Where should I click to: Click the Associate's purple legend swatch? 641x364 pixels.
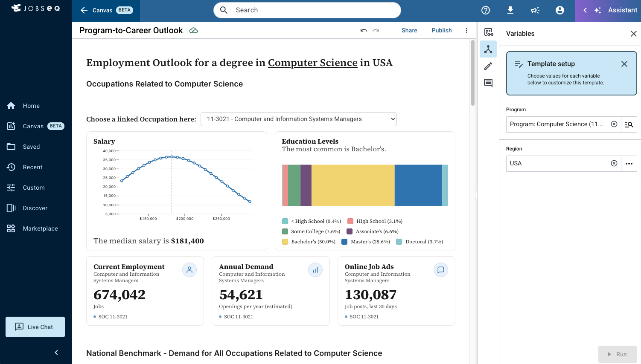click(350, 231)
